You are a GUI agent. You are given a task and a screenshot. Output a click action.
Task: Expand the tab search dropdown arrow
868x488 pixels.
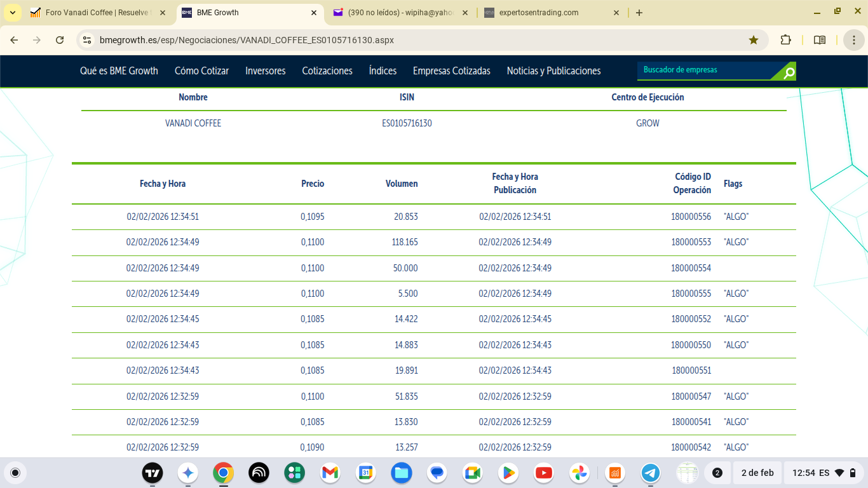(x=13, y=13)
